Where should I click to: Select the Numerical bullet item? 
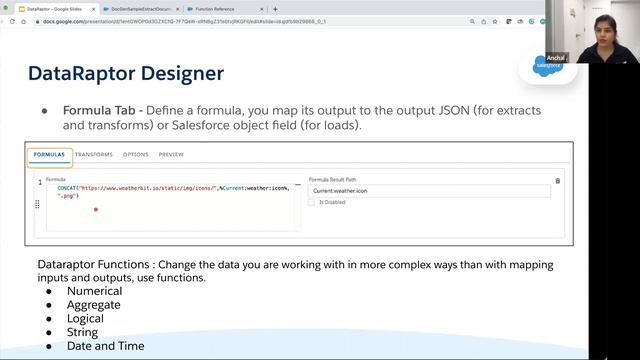95,291
